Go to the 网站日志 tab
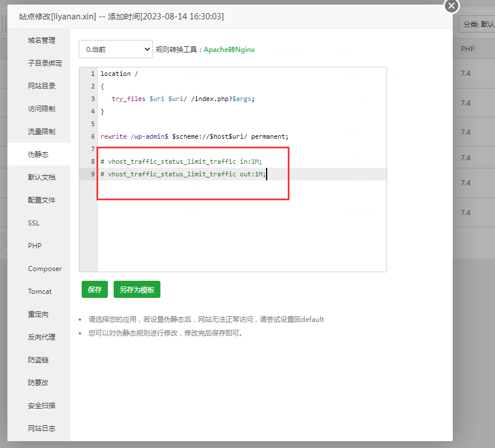The width and height of the screenshot is (495, 448). [42, 429]
